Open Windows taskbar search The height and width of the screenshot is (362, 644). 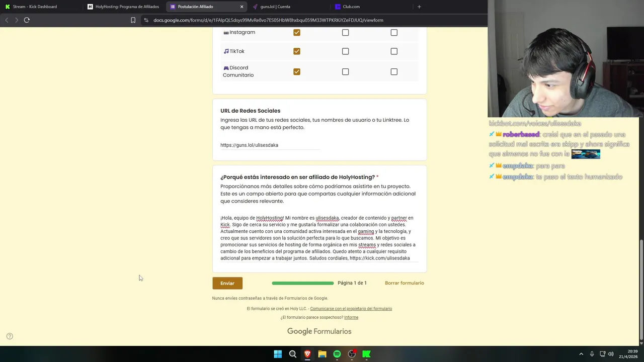click(292, 354)
